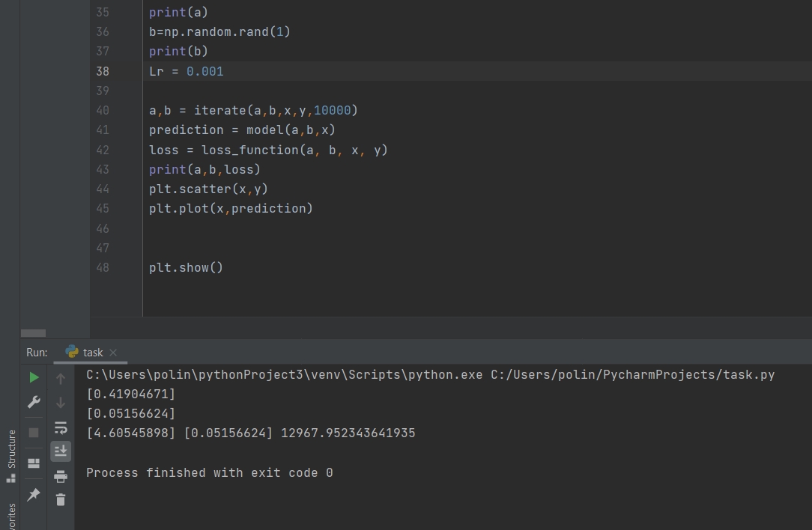The height and width of the screenshot is (530, 812).
Task: Switch to the task run tab
Action: [91, 352]
